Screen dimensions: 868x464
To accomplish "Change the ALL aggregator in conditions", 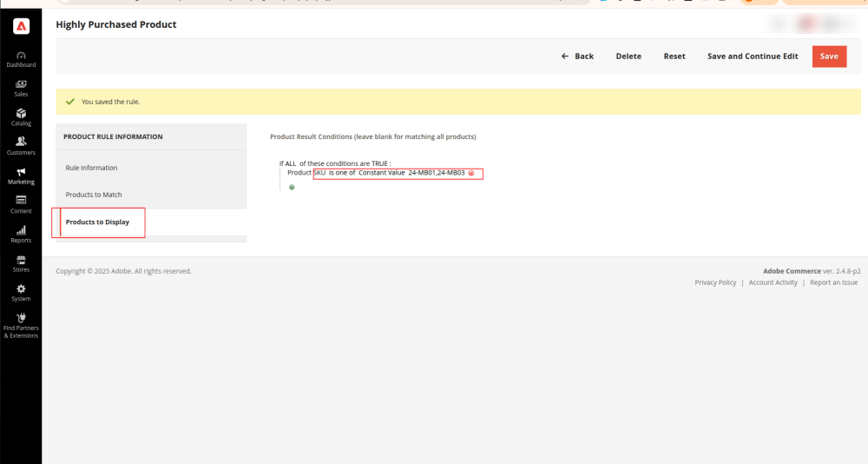I will 290,163.
